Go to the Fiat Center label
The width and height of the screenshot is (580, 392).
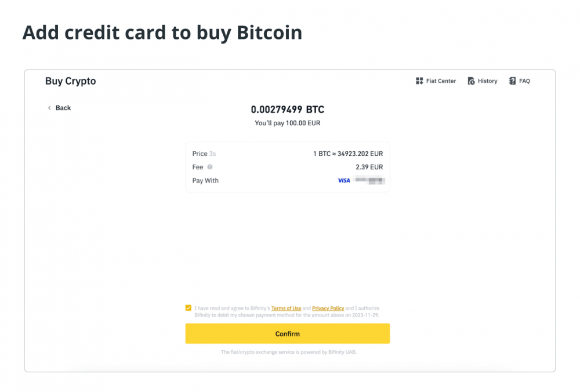click(x=441, y=81)
